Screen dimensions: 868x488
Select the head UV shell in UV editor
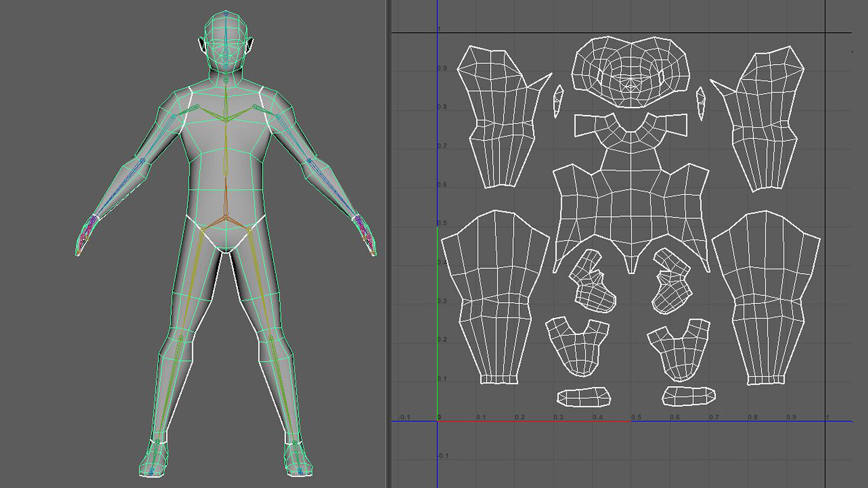pos(631,72)
